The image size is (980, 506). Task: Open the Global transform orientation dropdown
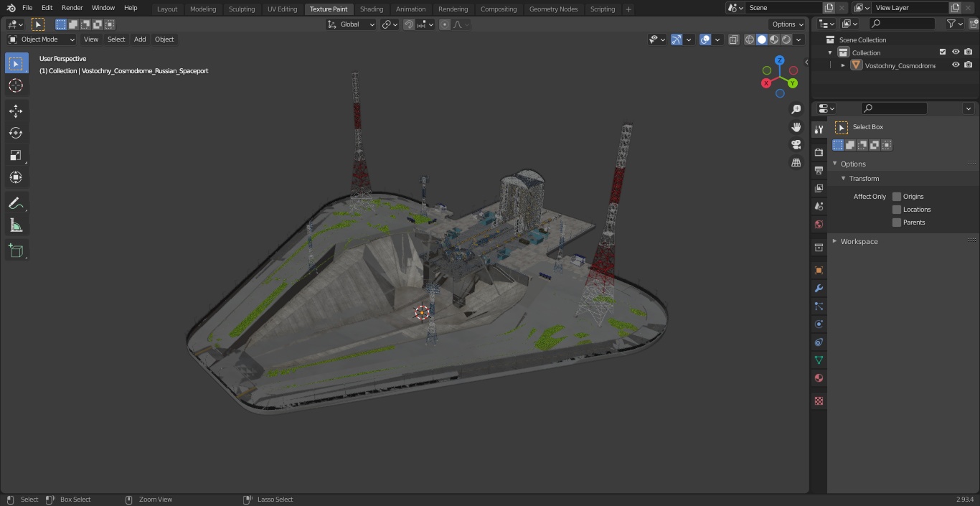[352, 24]
